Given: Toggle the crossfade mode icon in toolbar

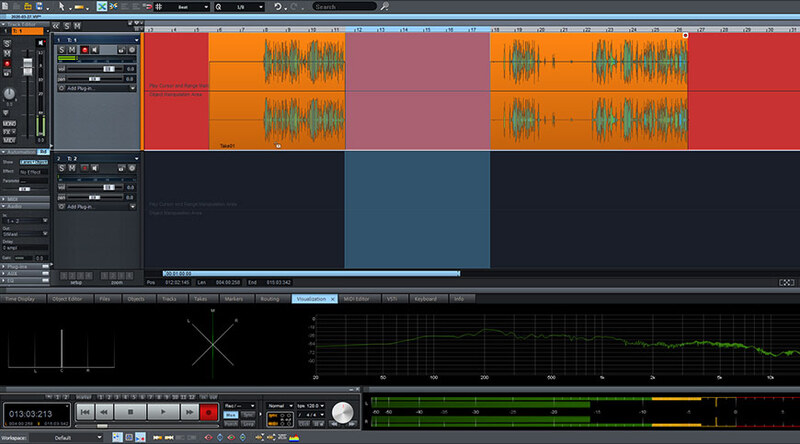Looking at the screenshot, I should point(102,6).
